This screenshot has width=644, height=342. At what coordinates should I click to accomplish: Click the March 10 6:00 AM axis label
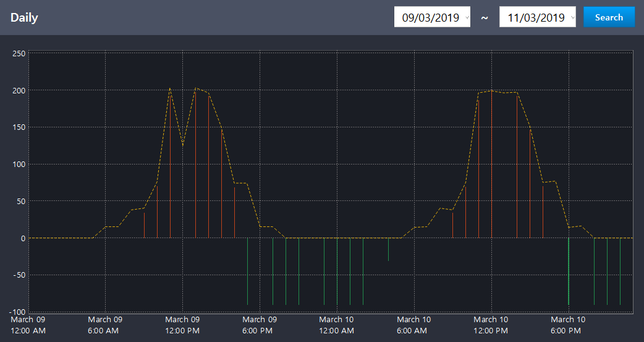coord(413,325)
